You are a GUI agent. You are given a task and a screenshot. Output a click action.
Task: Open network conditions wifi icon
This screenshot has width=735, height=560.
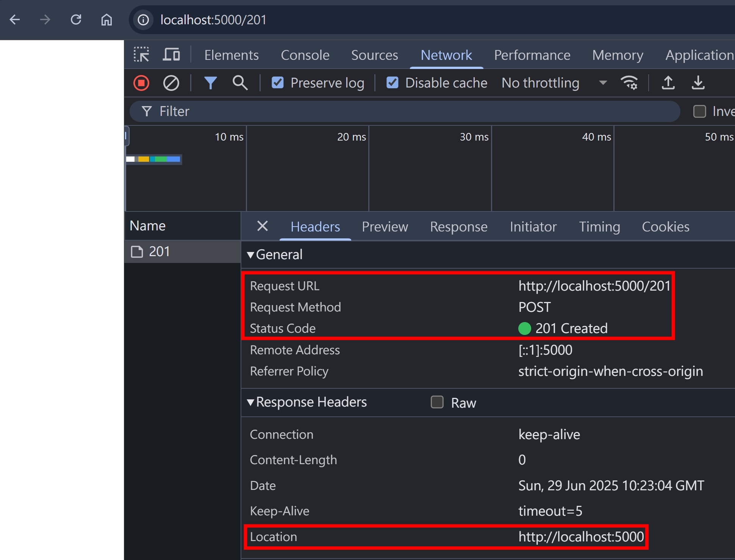(629, 83)
